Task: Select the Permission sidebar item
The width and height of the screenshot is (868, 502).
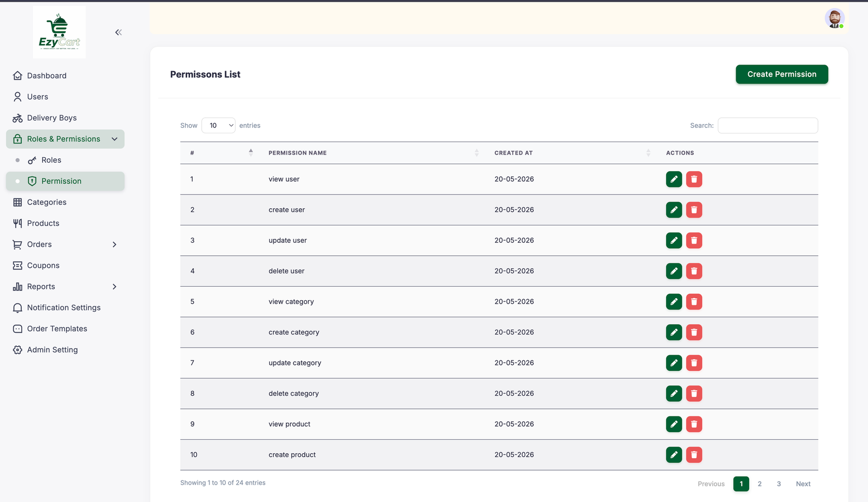Action: 65,181
